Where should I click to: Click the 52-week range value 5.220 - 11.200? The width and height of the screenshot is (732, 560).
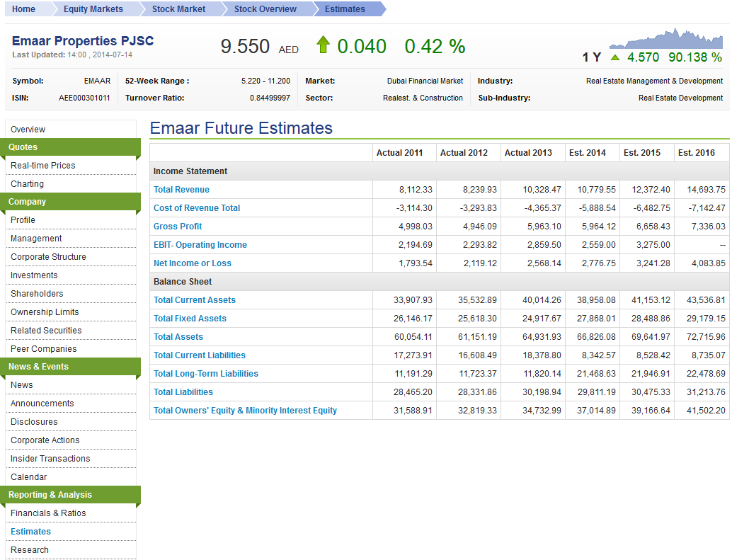(x=265, y=81)
